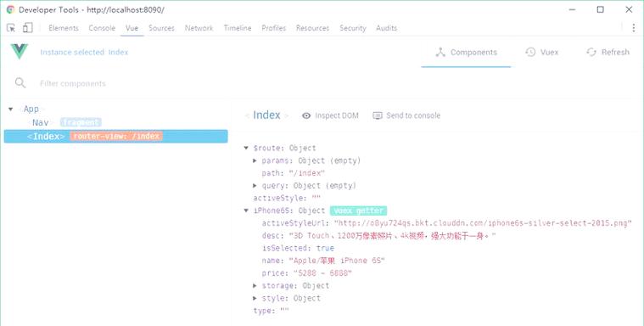Image resolution: width=644 pixels, height=326 pixels.
Task: Click the Index component title
Action: [x=266, y=115]
